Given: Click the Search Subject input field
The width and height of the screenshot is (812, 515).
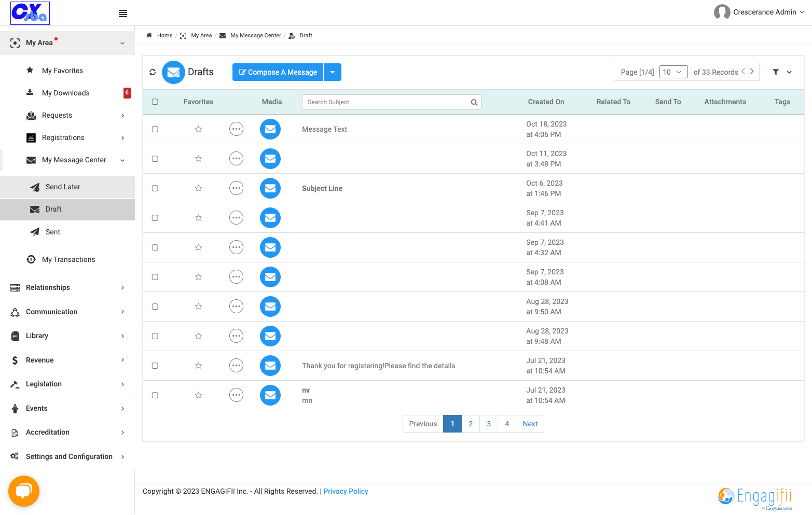Looking at the screenshot, I should tap(392, 102).
